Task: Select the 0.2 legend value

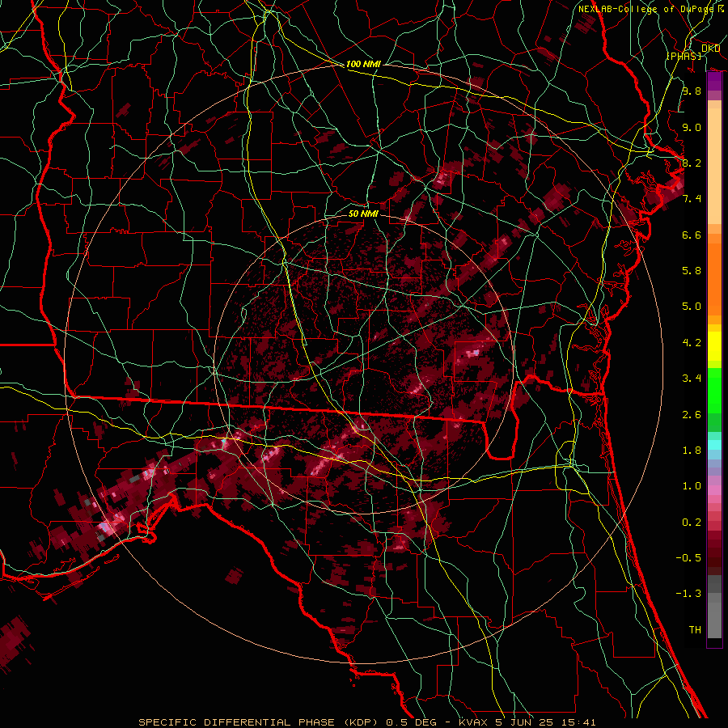Action: pyautogui.click(x=692, y=523)
